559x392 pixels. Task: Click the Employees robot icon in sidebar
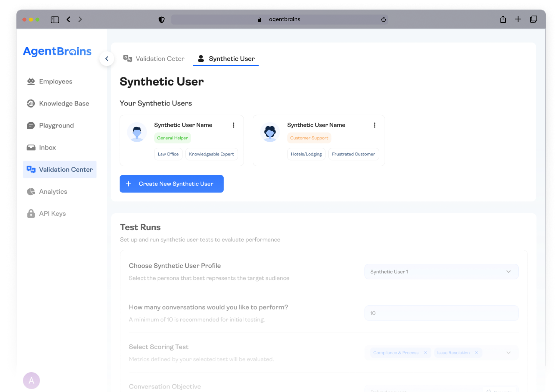pyautogui.click(x=31, y=81)
